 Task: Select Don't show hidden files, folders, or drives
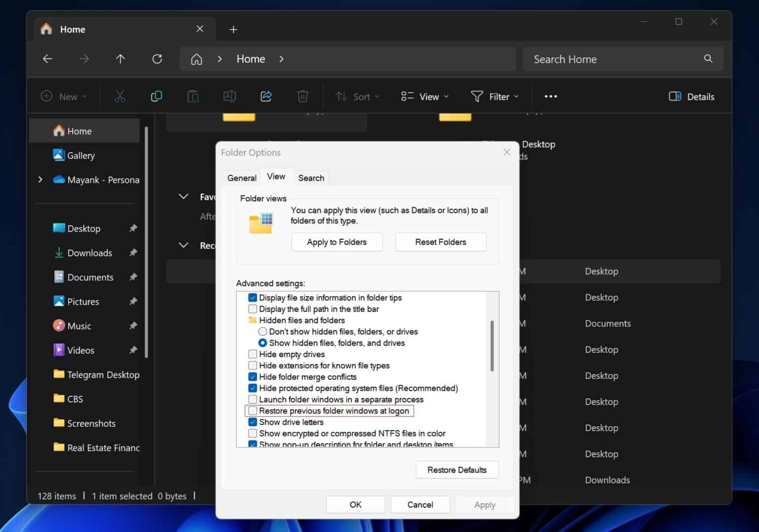coord(263,331)
